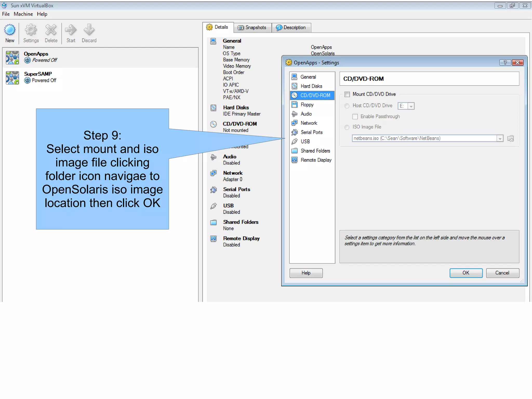Click the Shared Folders icon in Details pane
This screenshot has width=532, height=399.
pyautogui.click(x=213, y=223)
